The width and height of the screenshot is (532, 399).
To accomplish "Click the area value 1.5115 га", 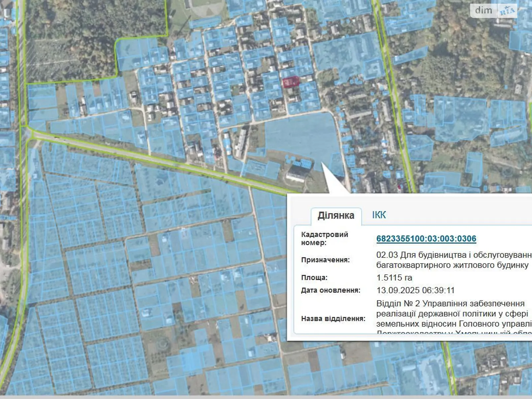I will coord(394,278).
